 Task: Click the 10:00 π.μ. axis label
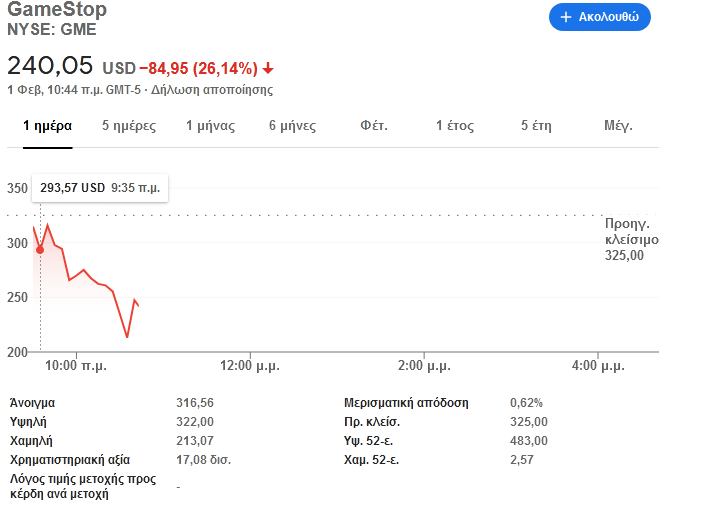(76, 365)
